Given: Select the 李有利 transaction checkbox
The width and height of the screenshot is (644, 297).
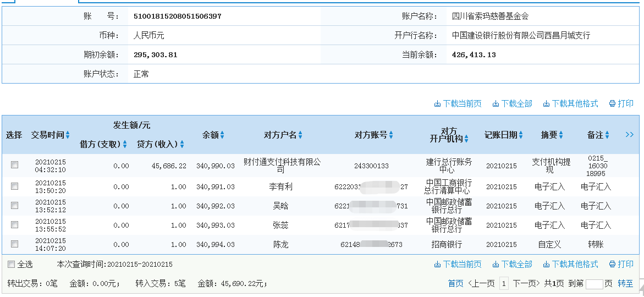Looking at the screenshot, I should pos(15,187).
